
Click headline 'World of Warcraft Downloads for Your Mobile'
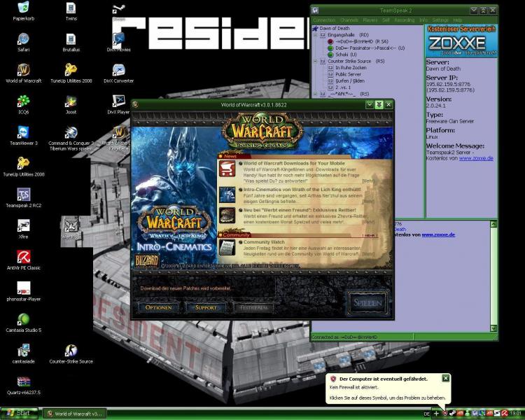point(294,163)
